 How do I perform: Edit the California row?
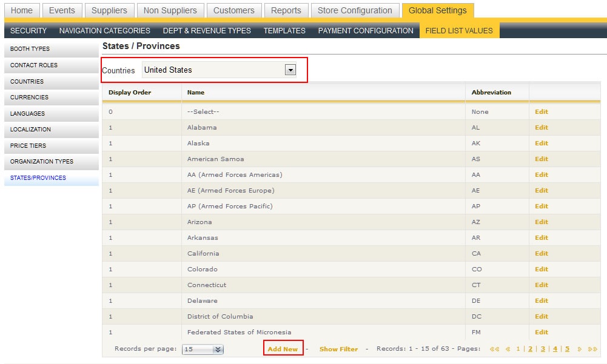[x=541, y=254]
